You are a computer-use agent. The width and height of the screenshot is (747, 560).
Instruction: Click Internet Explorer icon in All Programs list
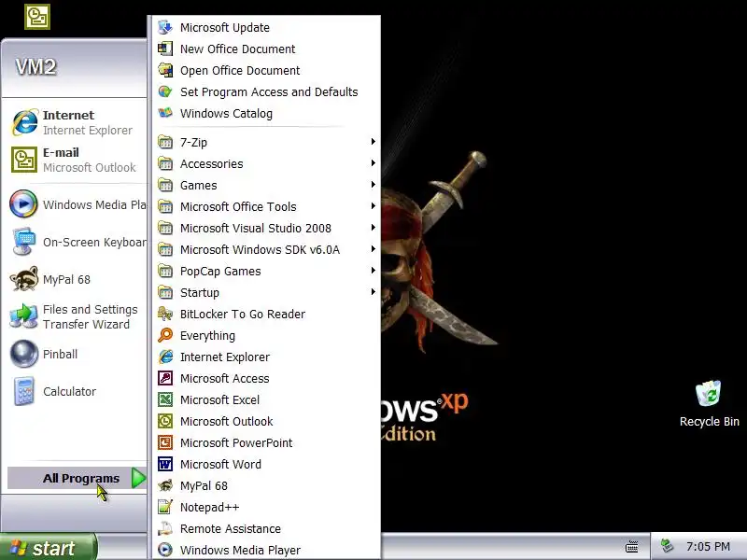click(165, 357)
